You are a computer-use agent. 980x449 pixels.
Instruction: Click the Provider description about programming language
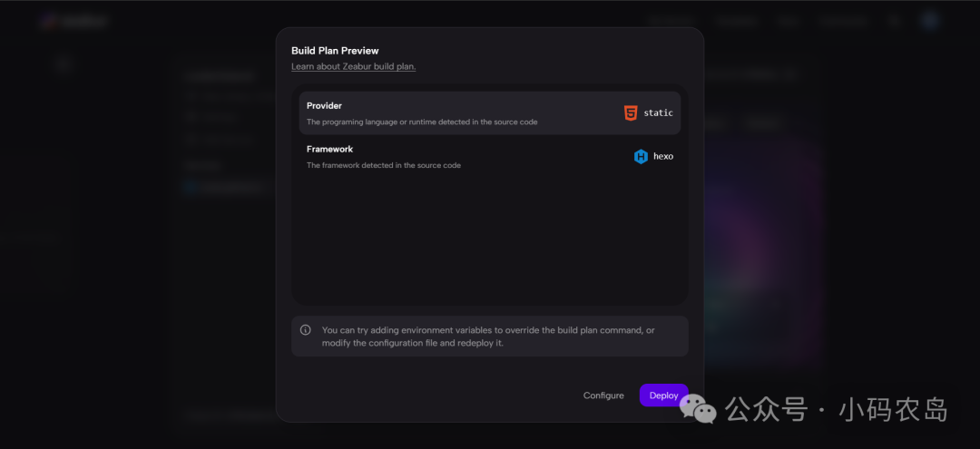click(x=422, y=122)
